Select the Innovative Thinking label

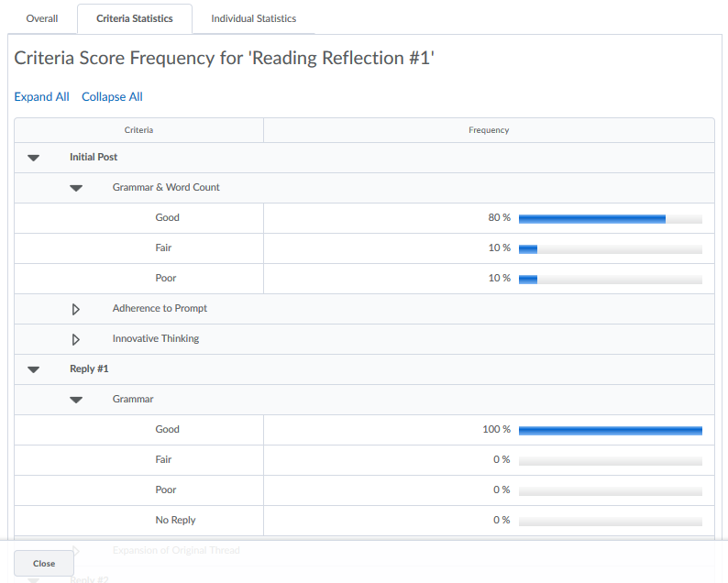point(156,338)
